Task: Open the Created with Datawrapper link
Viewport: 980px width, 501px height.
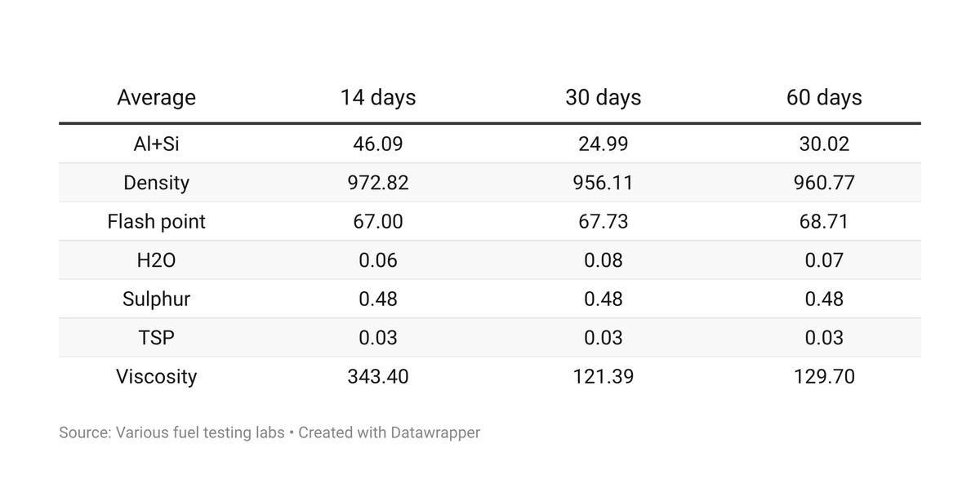Action: tap(389, 432)
